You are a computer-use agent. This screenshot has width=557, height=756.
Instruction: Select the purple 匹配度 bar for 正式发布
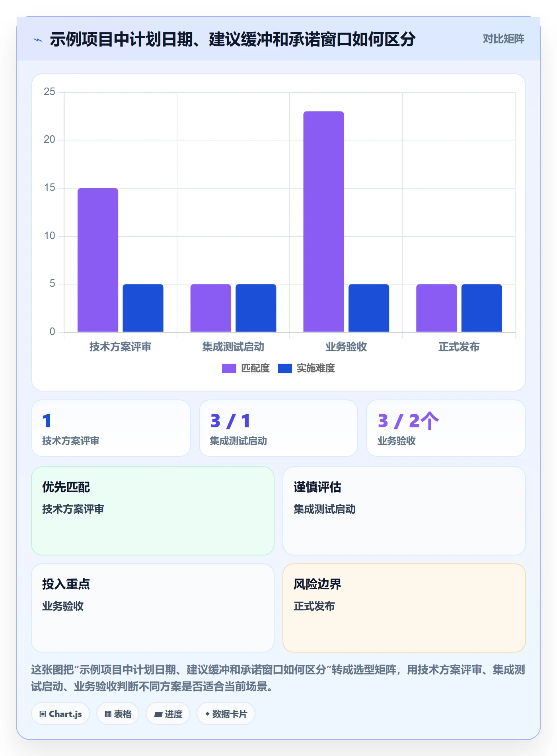pyautogui.click(x=436, y=308)
